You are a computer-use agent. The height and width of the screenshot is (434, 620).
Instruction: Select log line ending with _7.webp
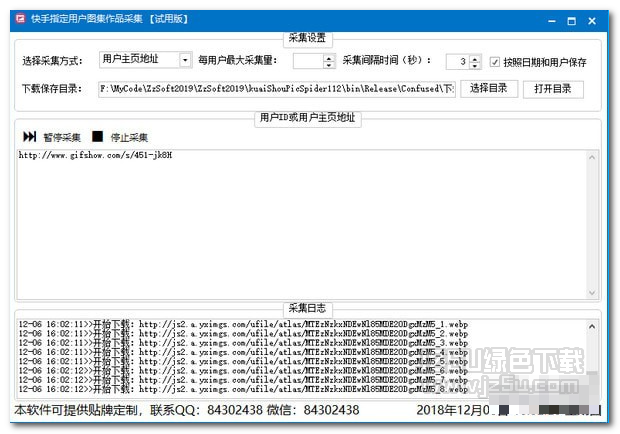[x=243, y=380]
